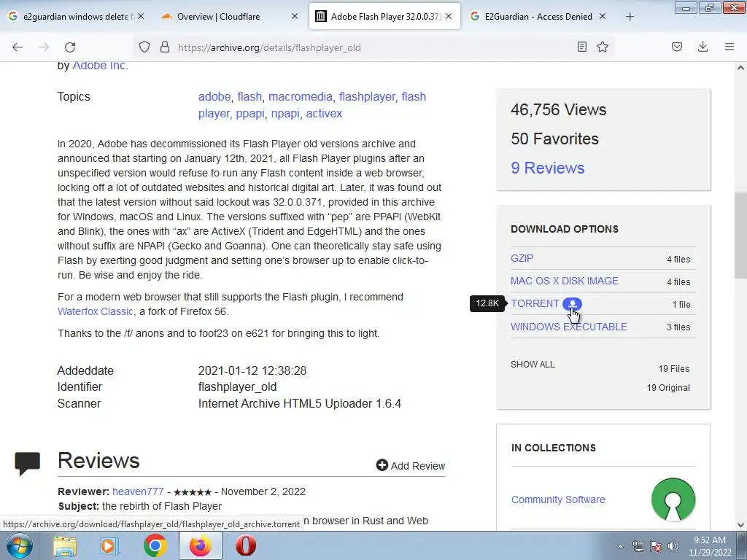This screenshot has height=560, width=747.
Task: Expand WINDOWS EXECUTABLE download option
Action: point(569,327)
